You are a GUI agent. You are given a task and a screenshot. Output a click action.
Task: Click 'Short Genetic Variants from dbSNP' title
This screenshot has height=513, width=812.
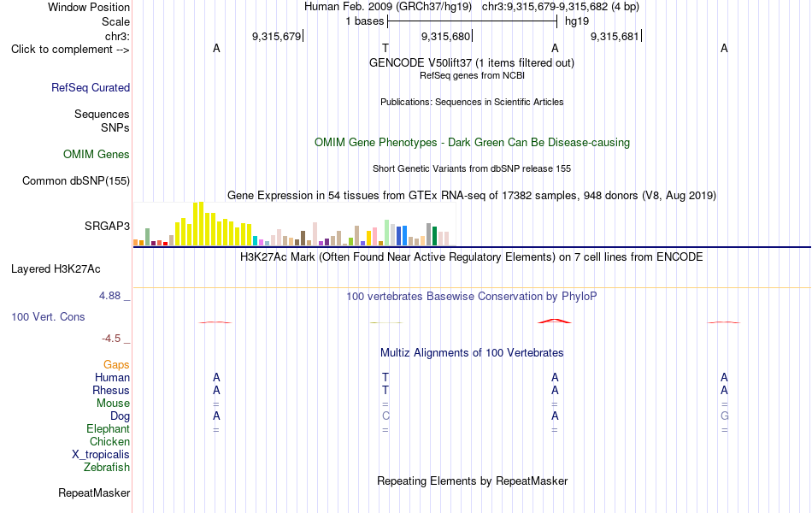(472, 169)
